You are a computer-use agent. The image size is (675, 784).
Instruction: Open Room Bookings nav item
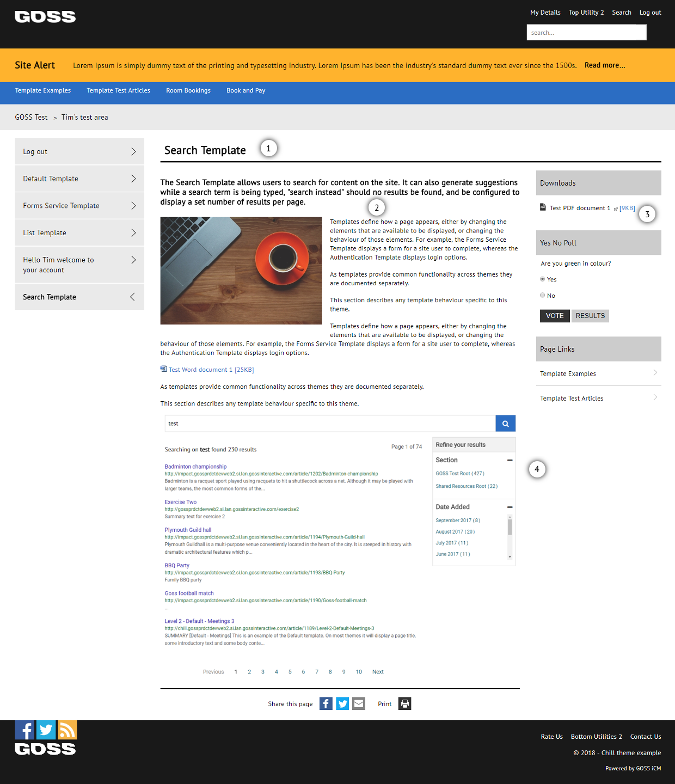pos(188,90)
